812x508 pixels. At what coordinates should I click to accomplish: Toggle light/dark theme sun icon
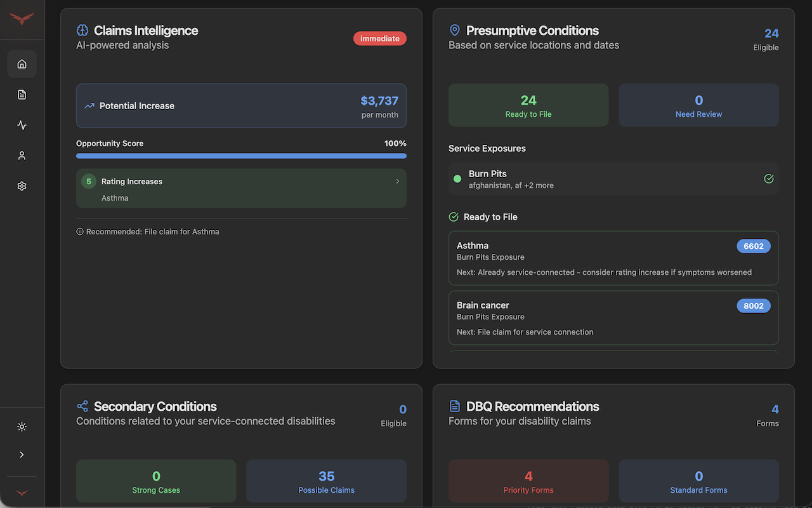(22, 427)
